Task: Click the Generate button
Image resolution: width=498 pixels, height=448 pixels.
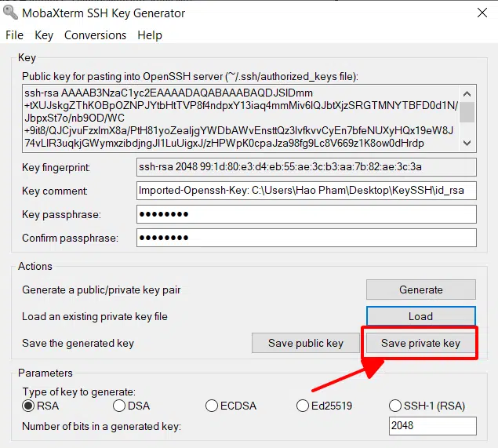Action: (420, 290)
